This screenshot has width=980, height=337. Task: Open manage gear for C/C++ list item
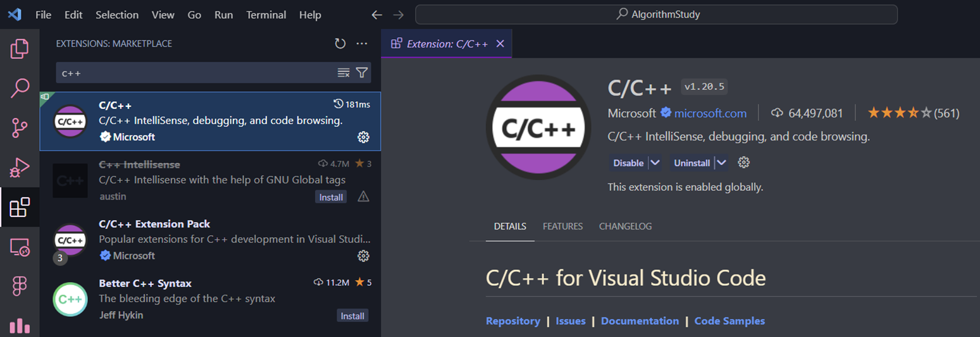(363, 137)
